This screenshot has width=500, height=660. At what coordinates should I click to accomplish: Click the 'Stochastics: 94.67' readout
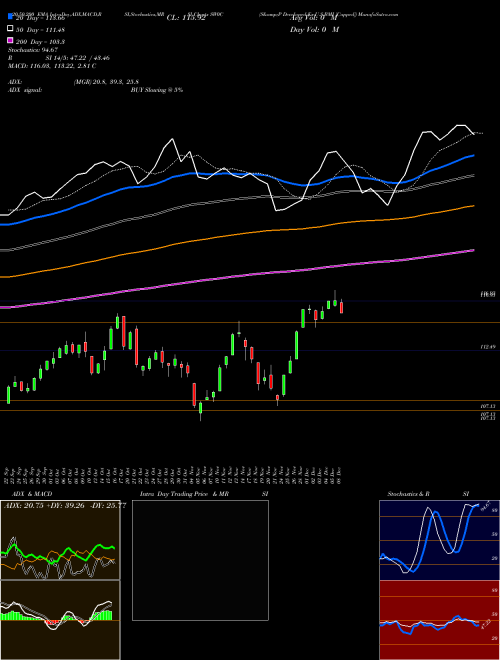coord(33,50)
